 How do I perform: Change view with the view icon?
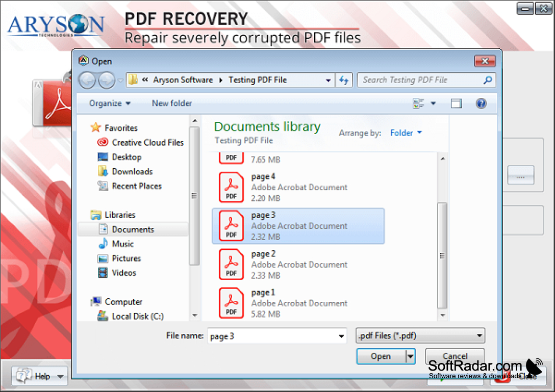click(x=418, y=103)
